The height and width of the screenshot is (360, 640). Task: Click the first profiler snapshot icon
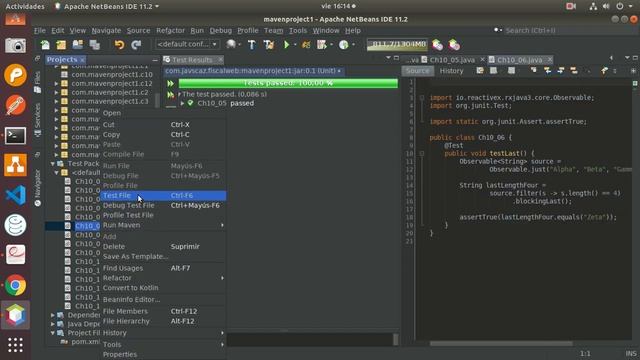point(437,44)
